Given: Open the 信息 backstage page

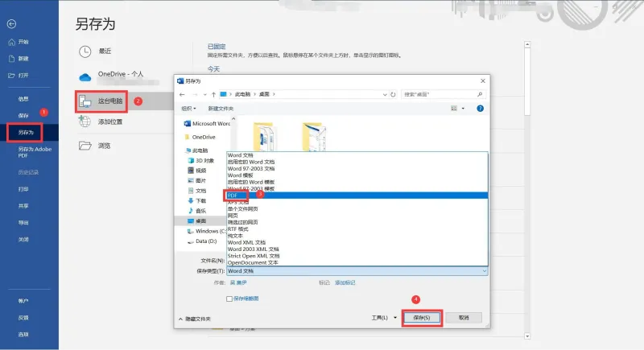Looking at the screenshot, I should coord(23,99).
